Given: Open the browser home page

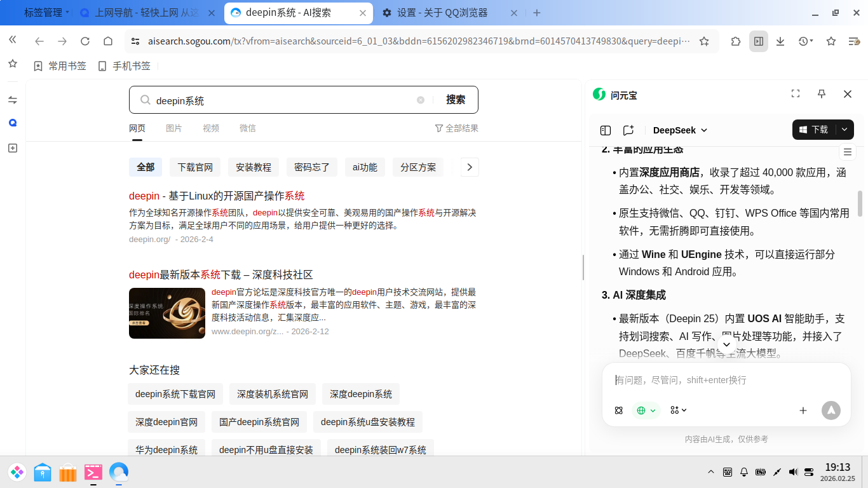Looking at the screenshot, I should [x=108, y=41].
